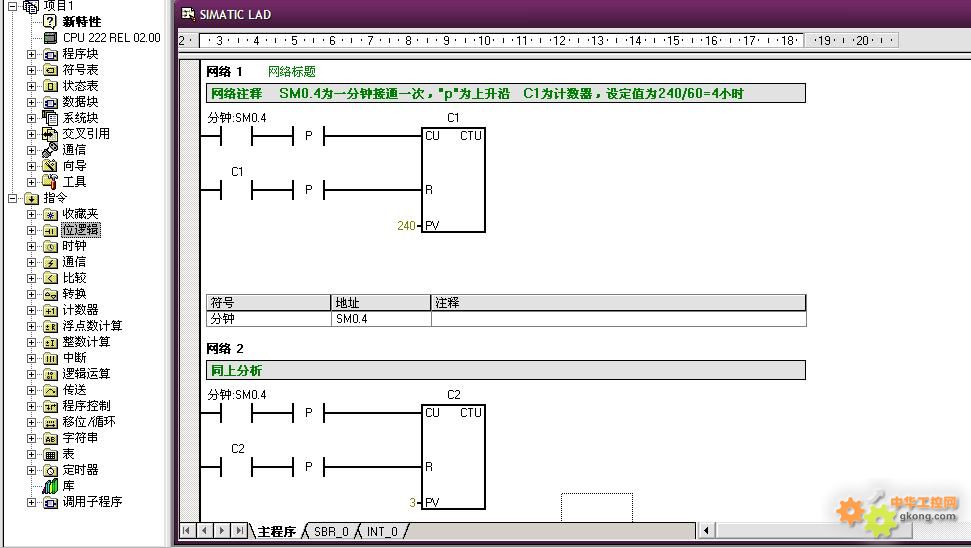Click the 库 library icon
971x548 pixels.
50,487
